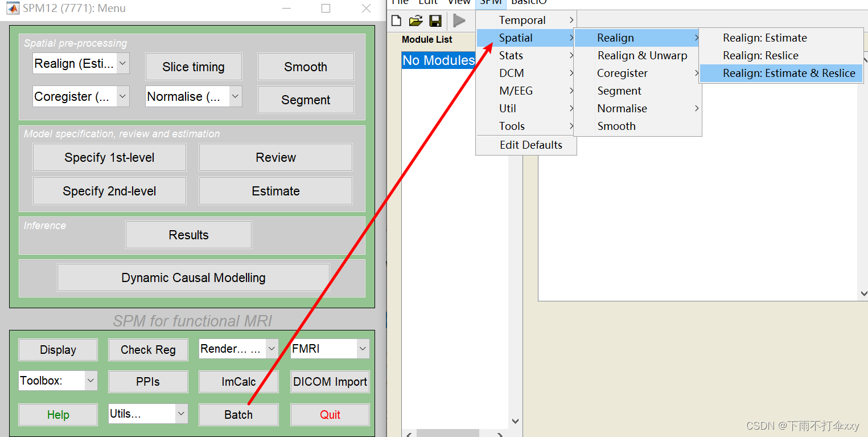Click the Slice timing button
The height and width of the screenshot is (437, 868).
pos(194,67)
